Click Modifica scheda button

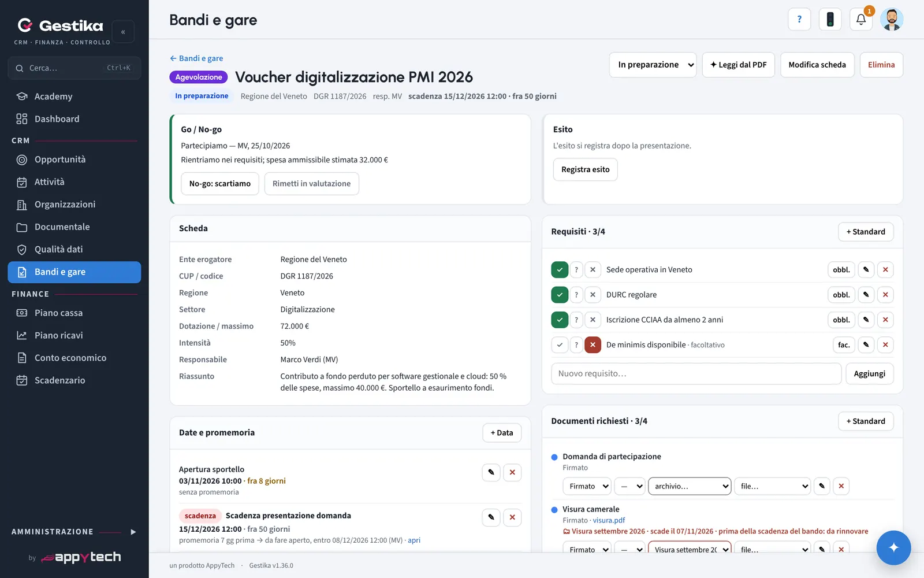click(817, 65)
